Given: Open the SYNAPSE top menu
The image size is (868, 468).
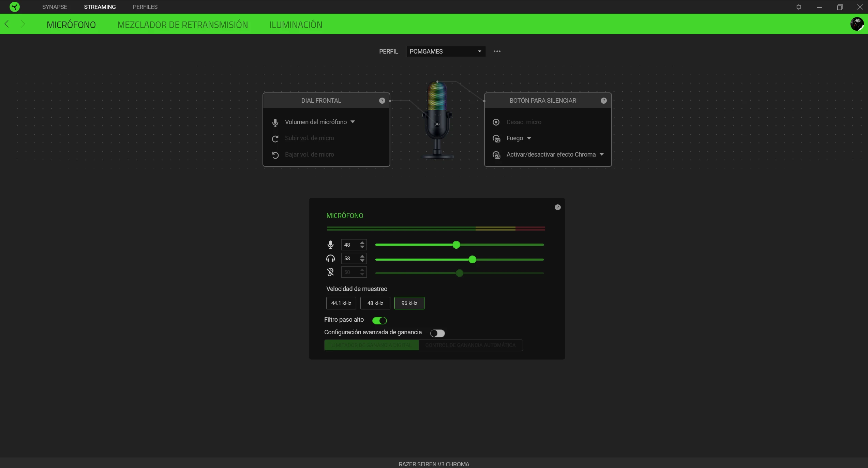Looking at the screenshot, I should pyautogui.click(x=55, y=7).
